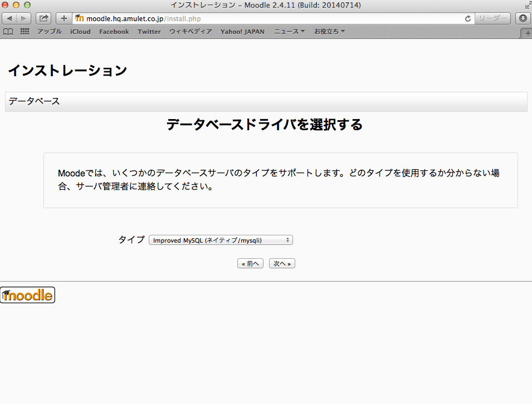Show the Top Sites grid icon
This screenshot has height=404, width=532.
[x=25, y=32]
